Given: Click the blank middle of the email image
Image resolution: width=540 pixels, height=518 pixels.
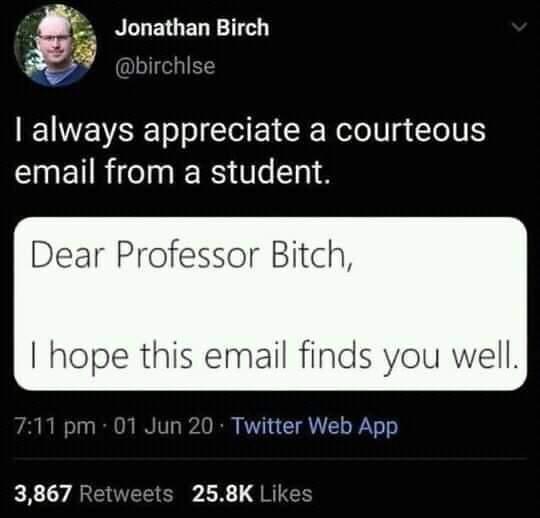Looking at the screenshot, I should 270,305.
